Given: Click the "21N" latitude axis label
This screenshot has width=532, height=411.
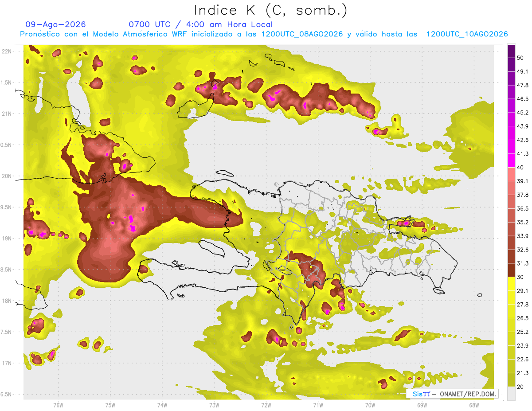Looking at the screenshot, I should coord(7,114).
